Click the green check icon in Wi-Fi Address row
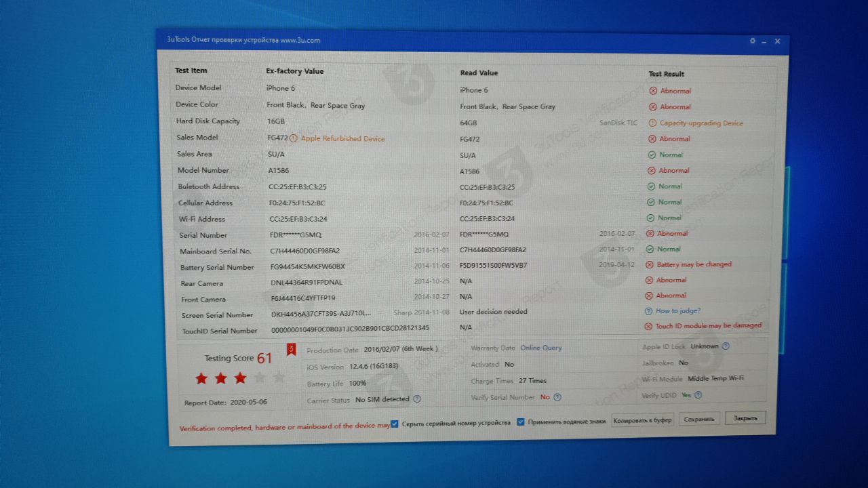Viewport: 868px width, 488px height. point(651,218)
